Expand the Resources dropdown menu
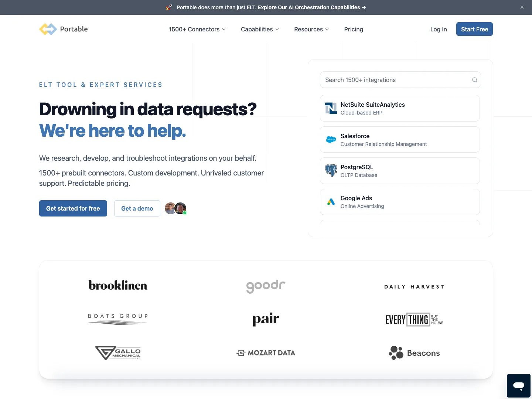 click(311, 29)
